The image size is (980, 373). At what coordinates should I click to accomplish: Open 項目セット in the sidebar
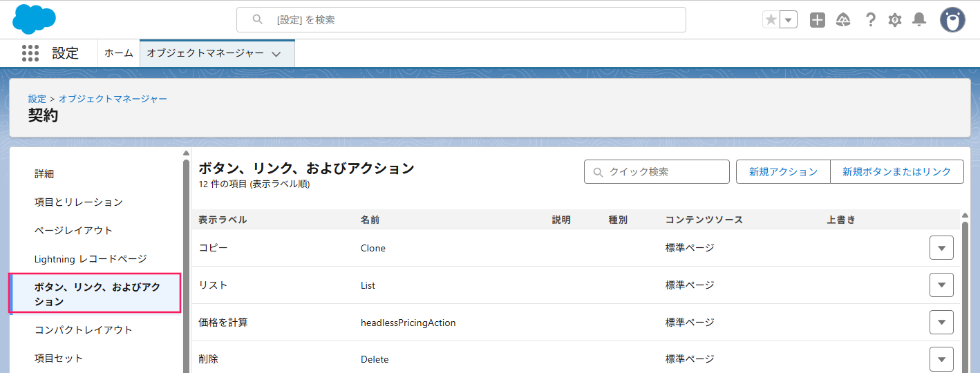59,358
